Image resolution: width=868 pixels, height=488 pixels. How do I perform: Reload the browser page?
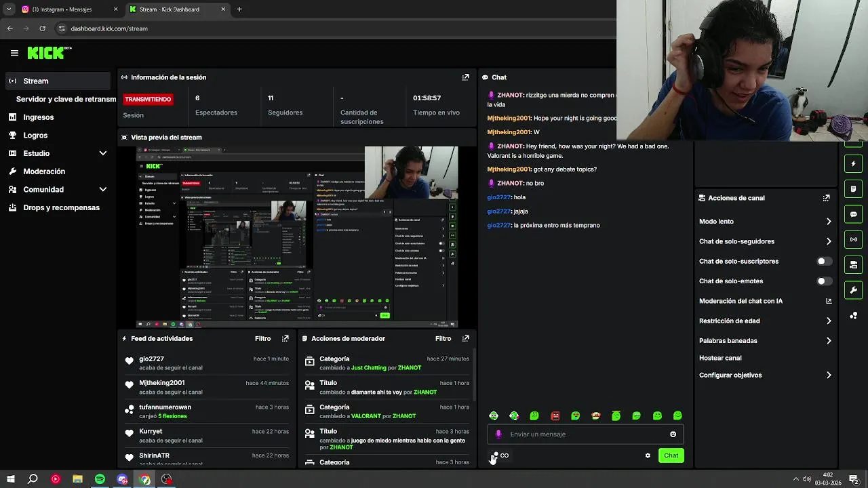(x=42, y=28)
